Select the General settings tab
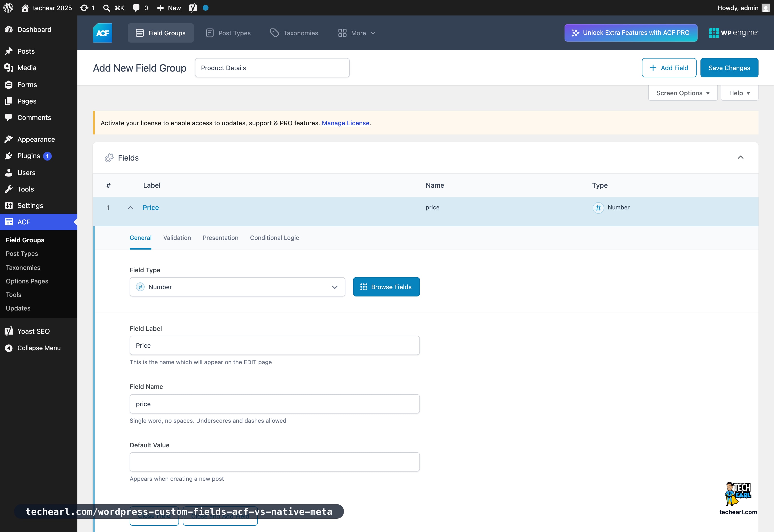Screen dimensions: 774x532 point(140,238)
